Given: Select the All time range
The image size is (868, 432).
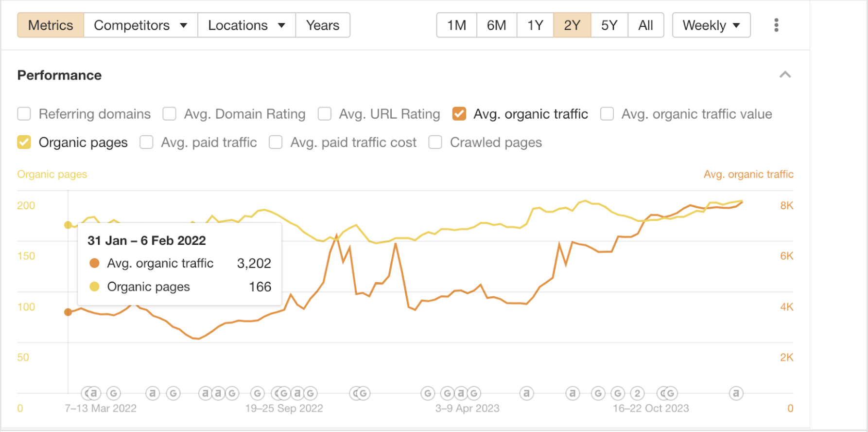Looking at the screenshot, I should [646, 25].
